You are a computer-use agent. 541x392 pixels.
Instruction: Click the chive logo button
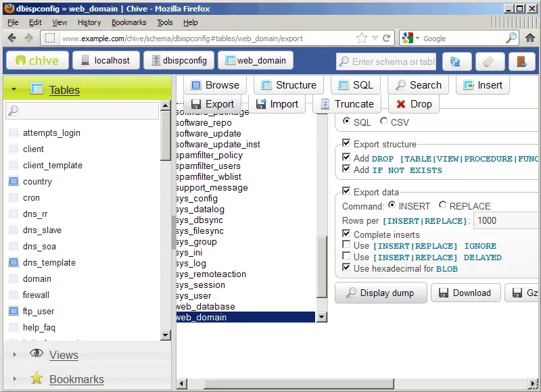click(x=37, y=61)
